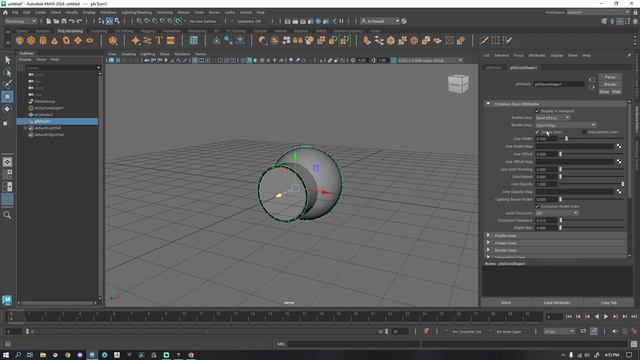This screenshot has width=640, height=360.
Task: Toggle Occlusion Width Scale checkbox
Action: [538, 207]
